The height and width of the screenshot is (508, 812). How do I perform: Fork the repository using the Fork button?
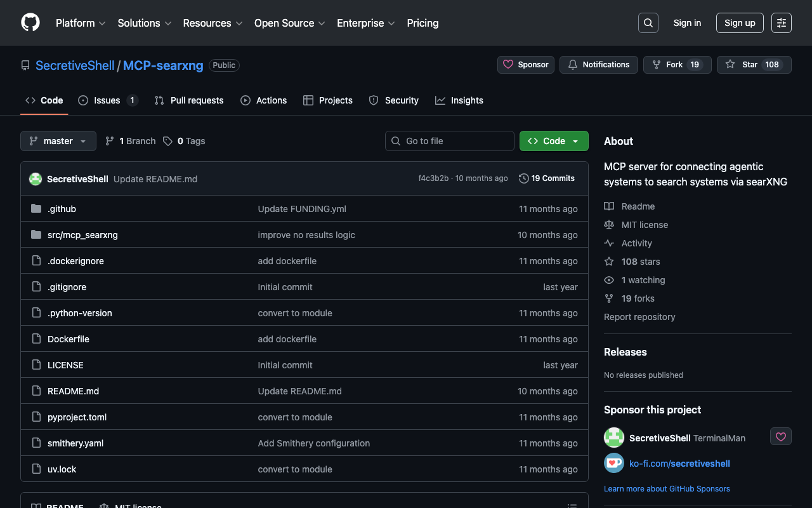674,65
